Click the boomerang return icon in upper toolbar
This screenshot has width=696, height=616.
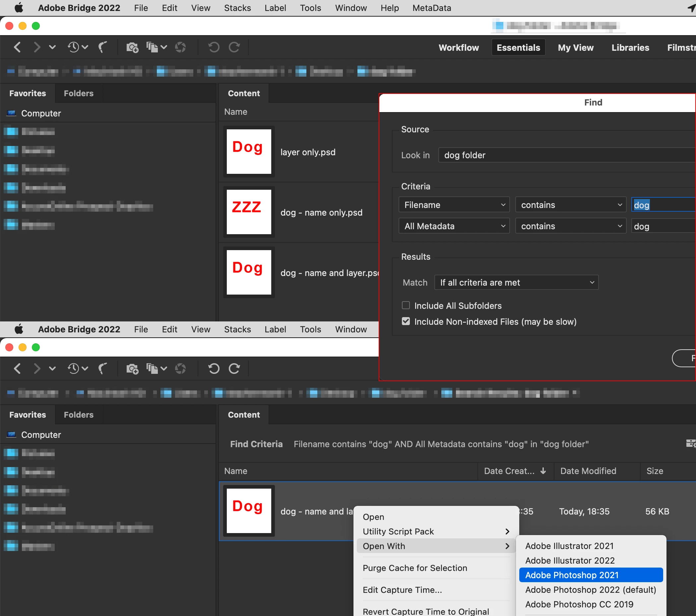coord(102,47)
